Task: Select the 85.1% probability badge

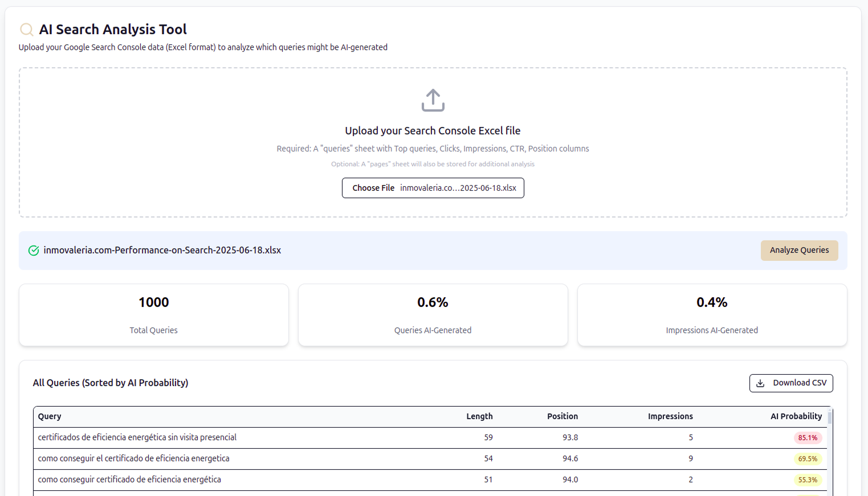Action: click(808, 438)
